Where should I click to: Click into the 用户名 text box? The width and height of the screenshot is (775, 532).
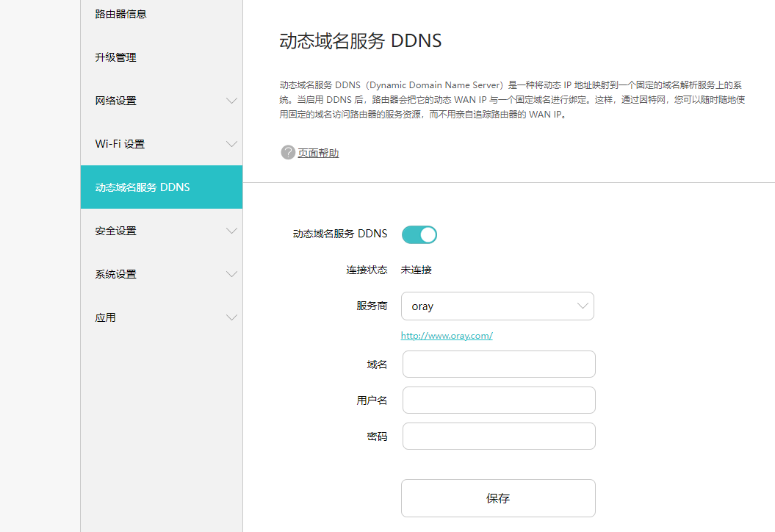[499, 400]
